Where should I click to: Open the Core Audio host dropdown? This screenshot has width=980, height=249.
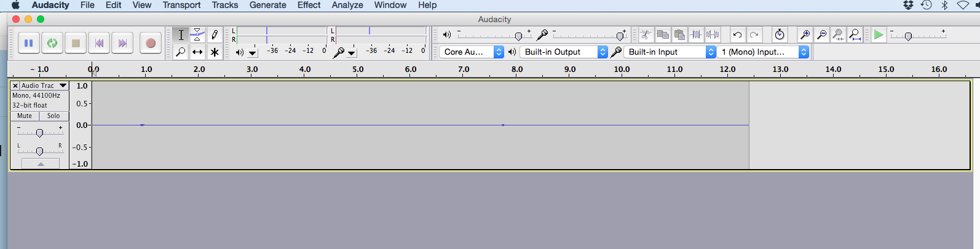tap(472, 52)
